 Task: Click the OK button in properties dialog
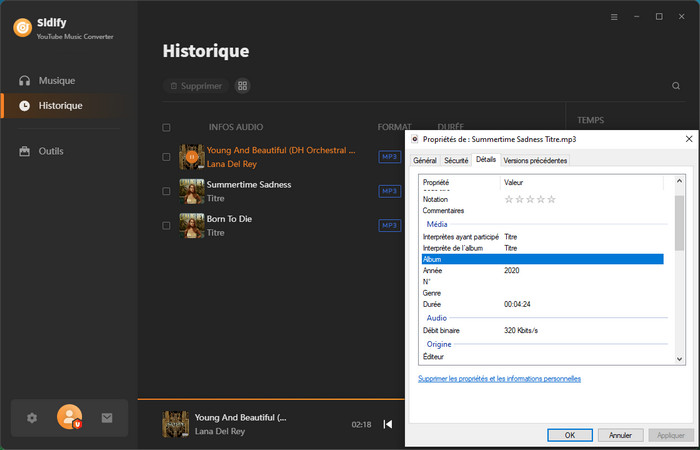pyautogui.click(x=569, y=435)
